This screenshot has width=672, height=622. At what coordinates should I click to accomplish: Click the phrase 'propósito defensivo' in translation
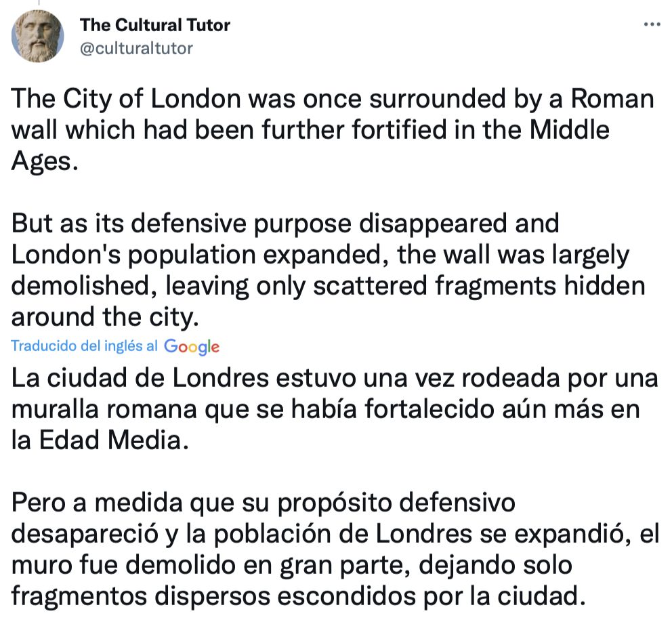(388, 503)
